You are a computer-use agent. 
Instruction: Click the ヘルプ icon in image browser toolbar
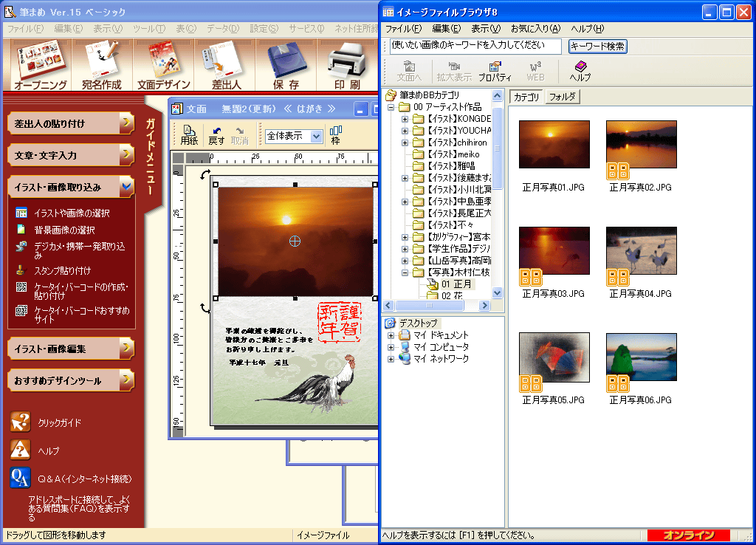pos(580,71)
